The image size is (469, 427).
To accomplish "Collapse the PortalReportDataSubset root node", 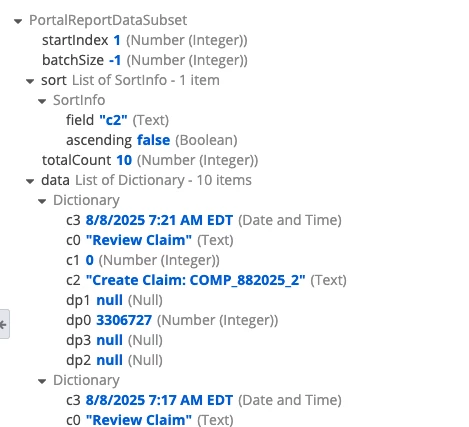I will pos(18,22).
